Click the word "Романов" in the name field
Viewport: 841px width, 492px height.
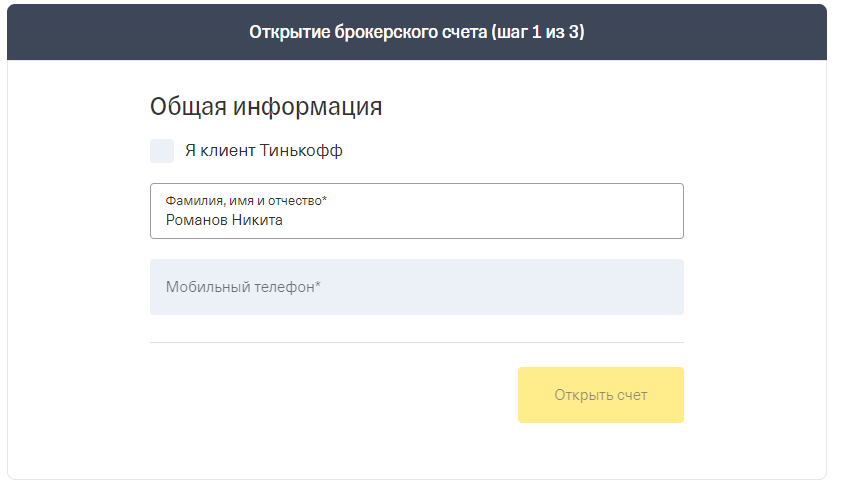click(x=196, y=220)
